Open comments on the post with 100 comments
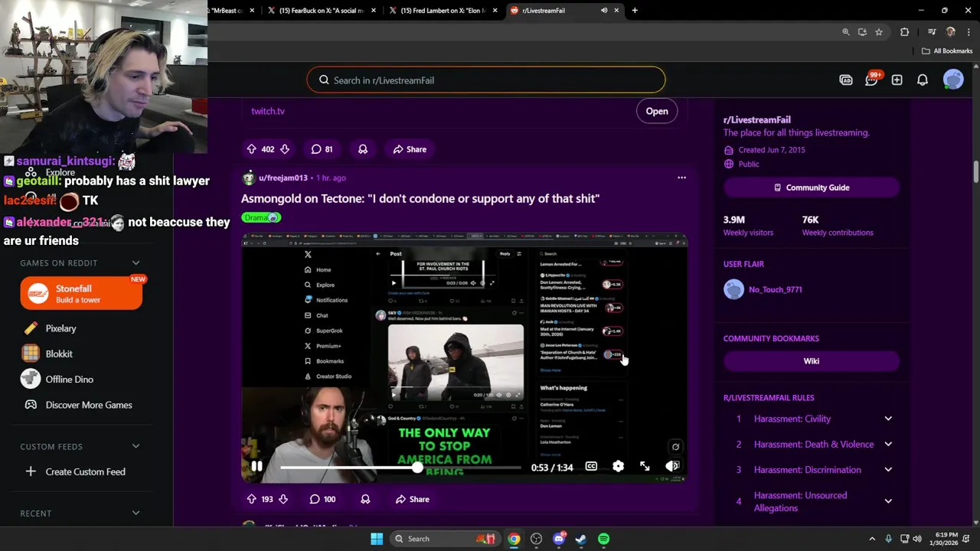Image resolution: width=980 pixels, height=551 pixels. 322,499
